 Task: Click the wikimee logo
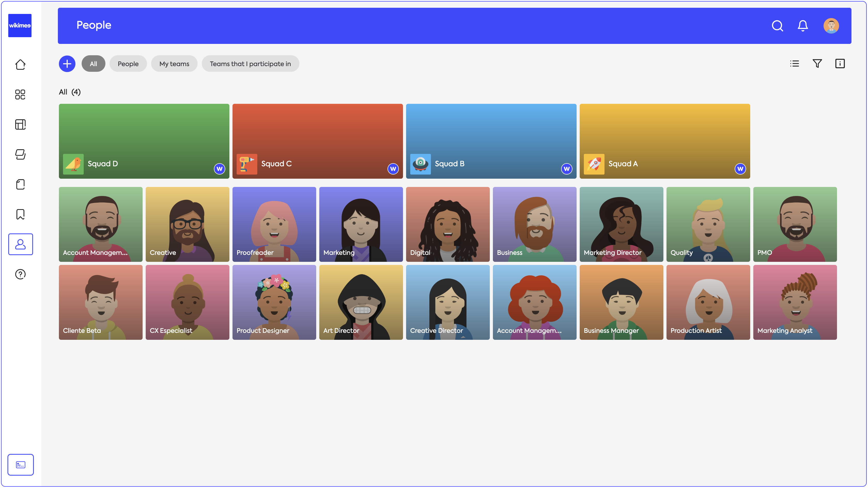point(20,25)
